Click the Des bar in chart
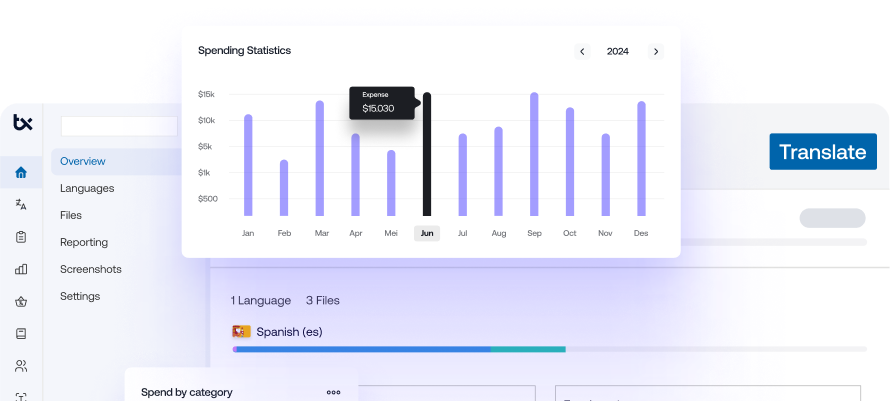Image resolution: width=890 pixels, height=401 pixels. coord(641,159)
